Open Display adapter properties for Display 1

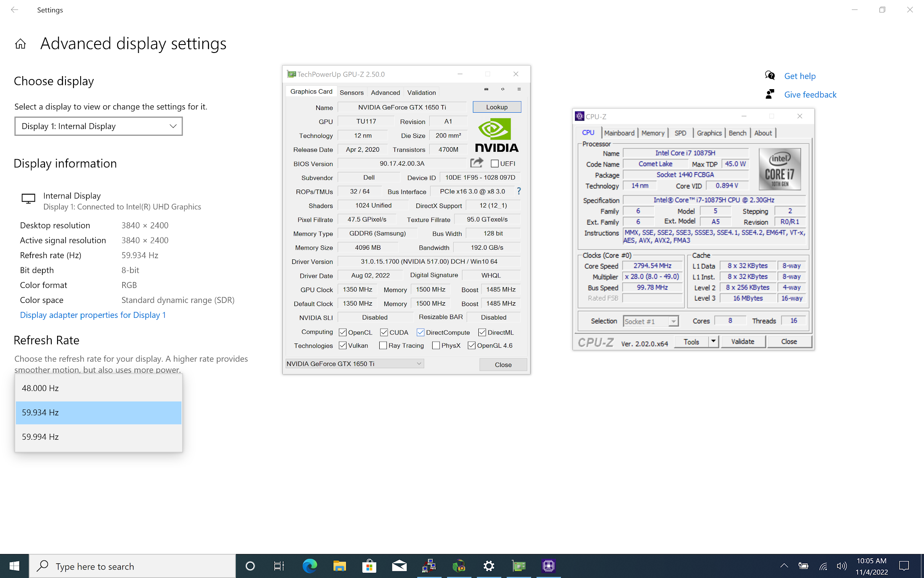pyautogui.click(x=93, y=315)
